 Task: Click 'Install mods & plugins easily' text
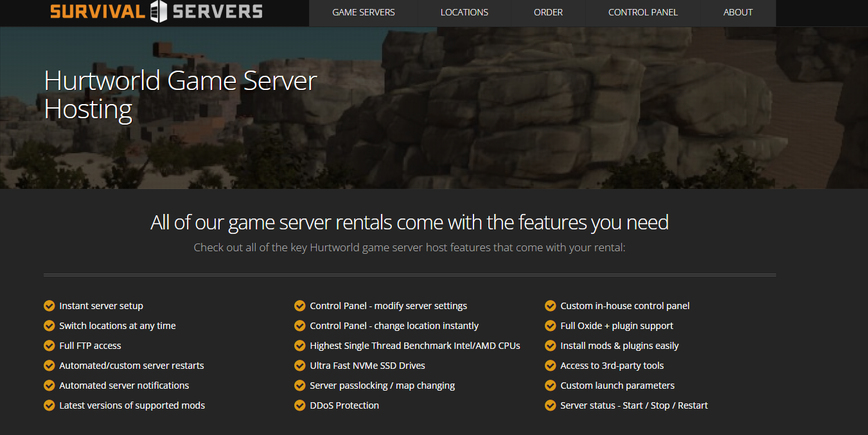point(619,346)
